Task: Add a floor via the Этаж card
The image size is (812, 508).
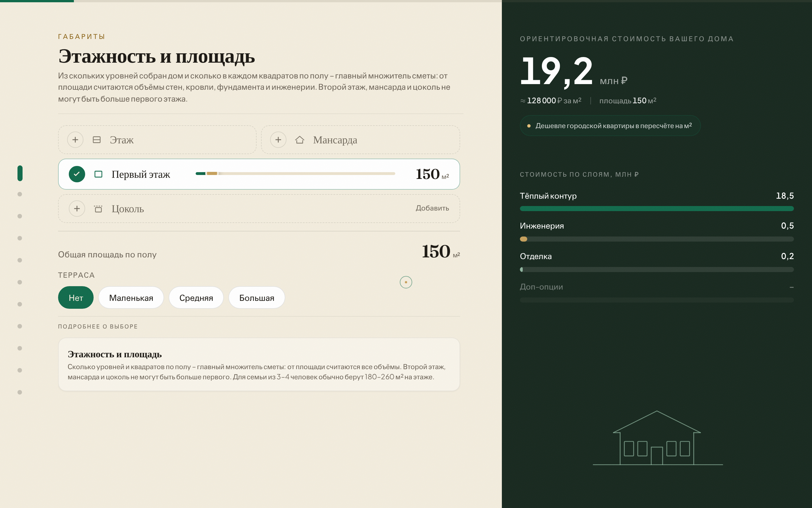Action: click(x=157, y=140)
